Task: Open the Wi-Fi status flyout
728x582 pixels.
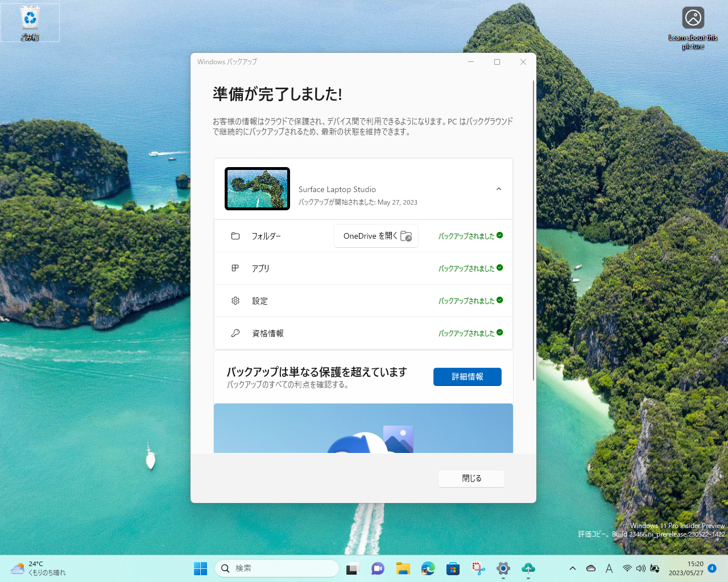Action: (627, 568)
